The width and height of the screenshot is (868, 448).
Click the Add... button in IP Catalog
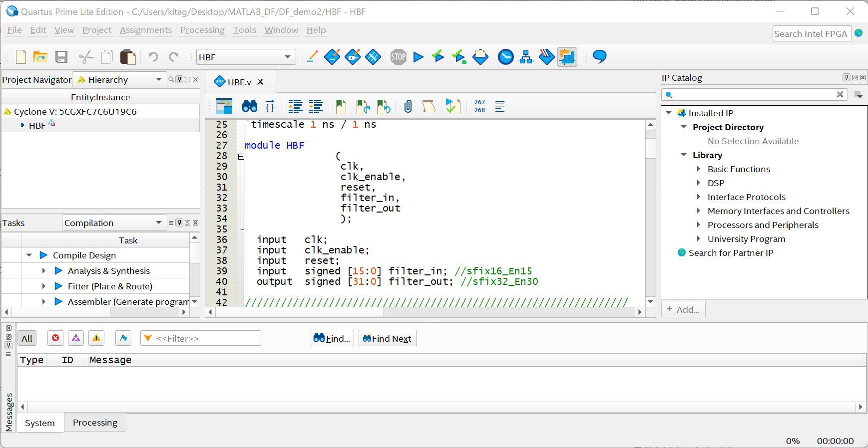pos(683,309)
